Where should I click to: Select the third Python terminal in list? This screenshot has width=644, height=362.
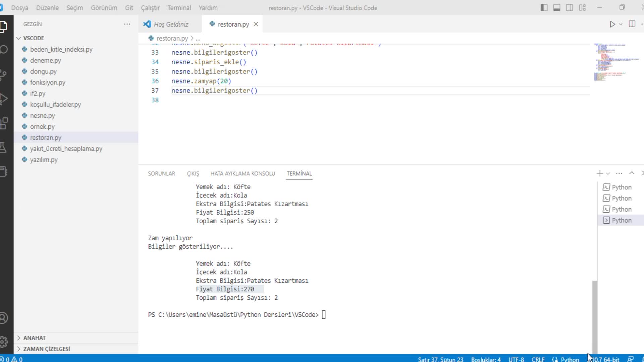click(621, 209)
